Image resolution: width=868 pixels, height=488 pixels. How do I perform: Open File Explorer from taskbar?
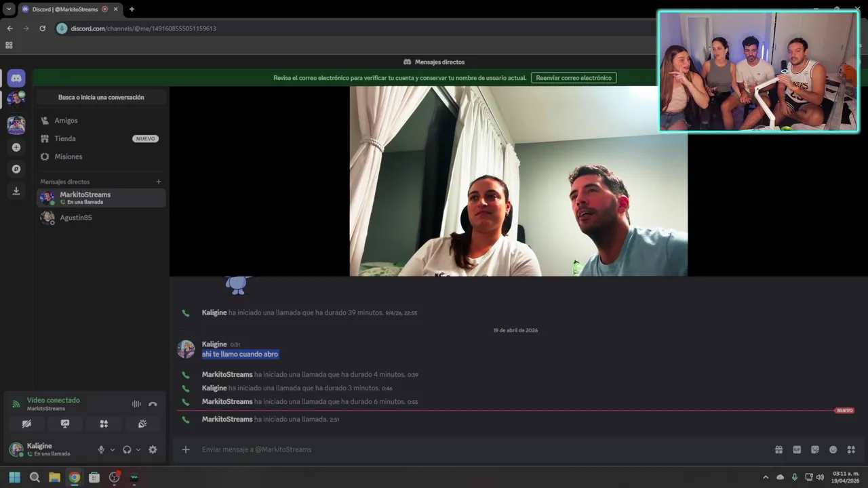pos(54,477)
